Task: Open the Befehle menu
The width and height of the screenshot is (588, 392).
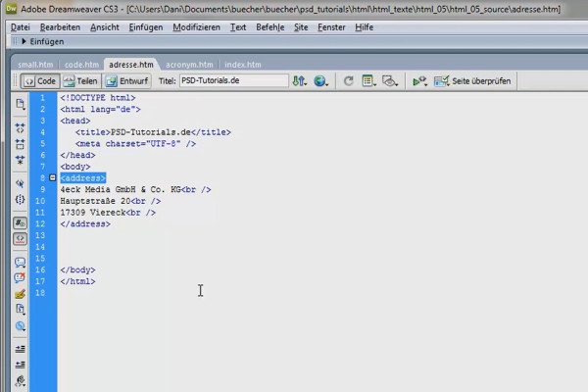Action: pos(270,27)
